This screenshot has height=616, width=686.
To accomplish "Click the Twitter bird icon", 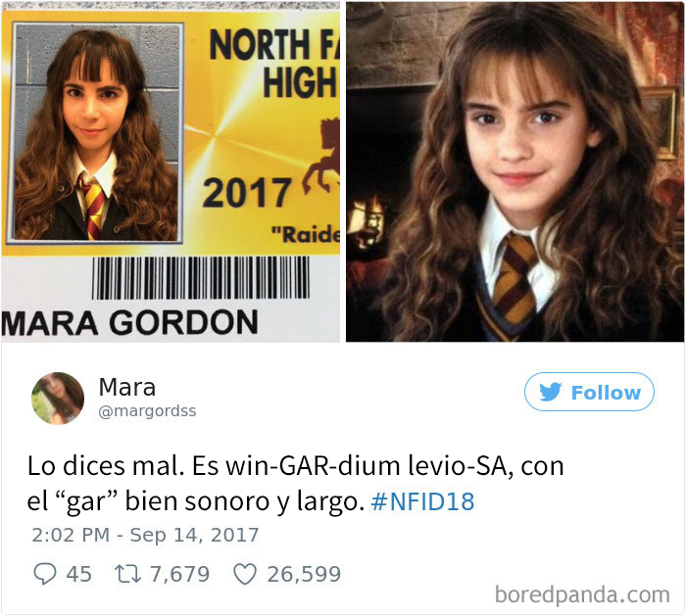I will point(550,392).
